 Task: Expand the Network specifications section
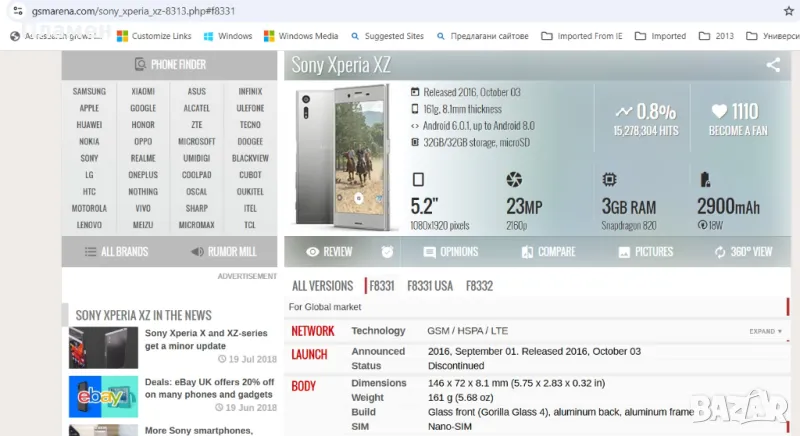pyautogui.click(x=766, y=331)
